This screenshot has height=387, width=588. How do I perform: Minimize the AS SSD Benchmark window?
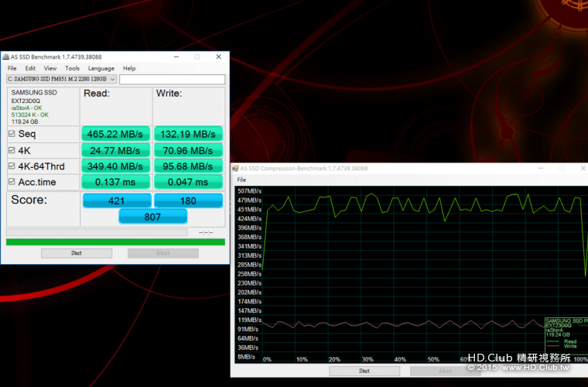point(175,57)
